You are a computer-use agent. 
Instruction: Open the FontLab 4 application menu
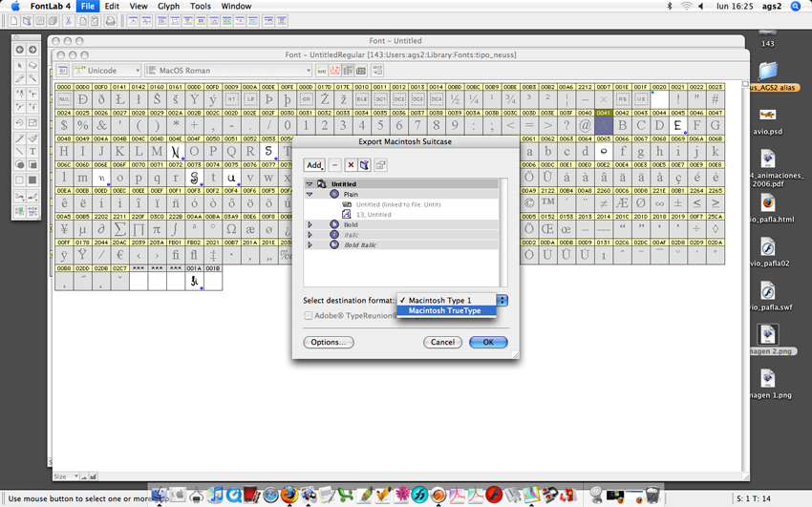pyautogui.click(x=51, y=7)
